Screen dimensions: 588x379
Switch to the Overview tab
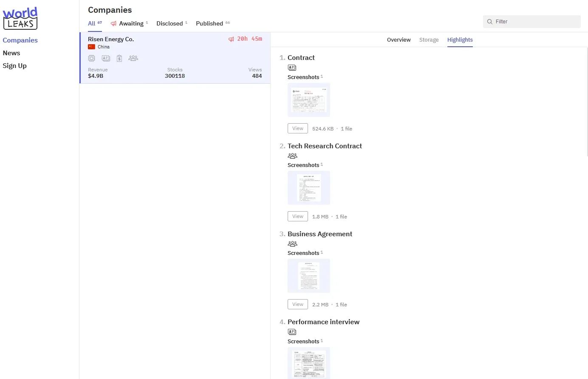coord(399,40)
